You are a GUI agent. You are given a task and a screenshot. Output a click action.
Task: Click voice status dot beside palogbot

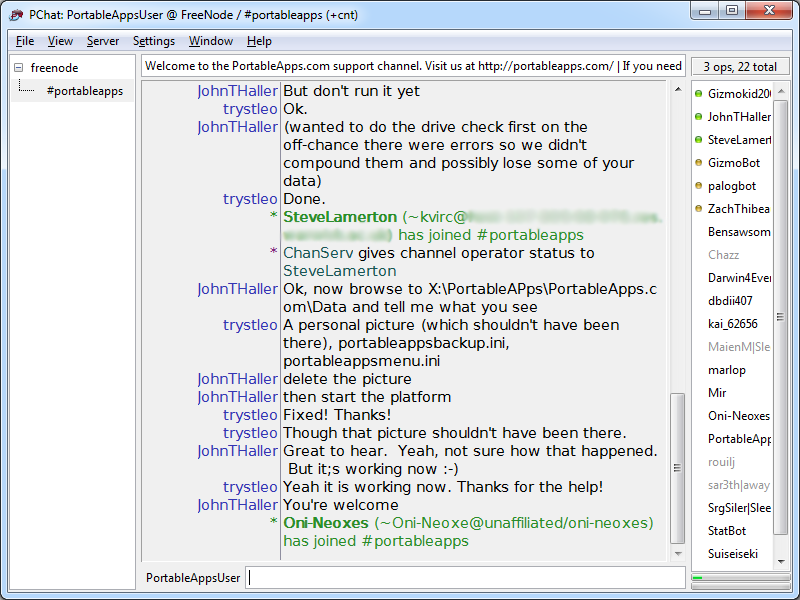coord(698,186)
